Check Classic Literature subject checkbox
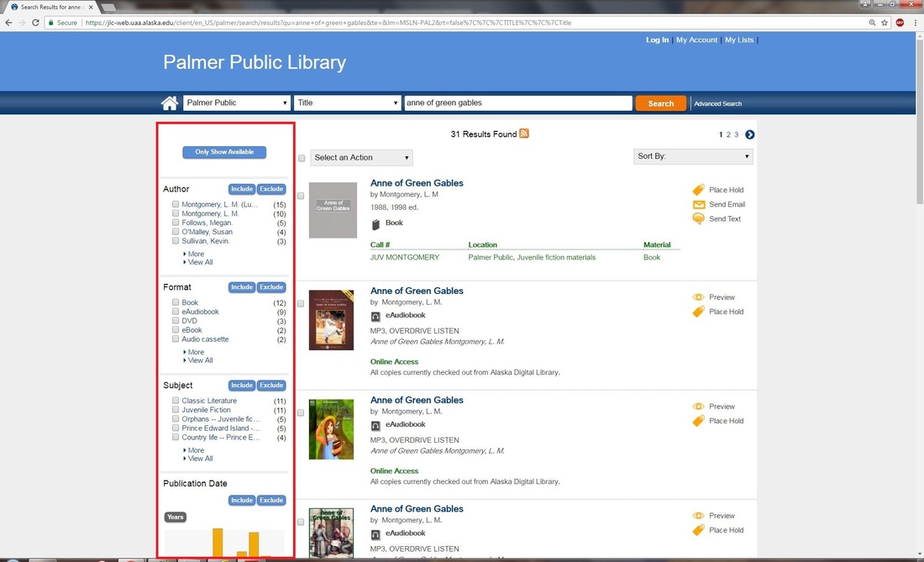The height and width of the screenshot is (562, 924). click(x=176, y=401)
